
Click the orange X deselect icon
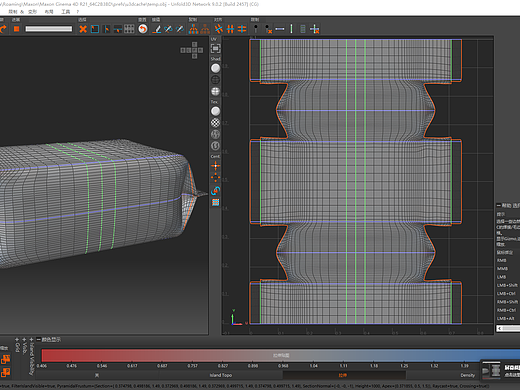click(x=83, y=29)
